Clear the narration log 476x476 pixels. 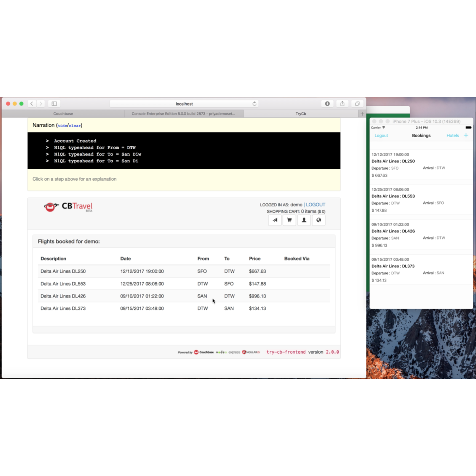(x=74, y=126)
